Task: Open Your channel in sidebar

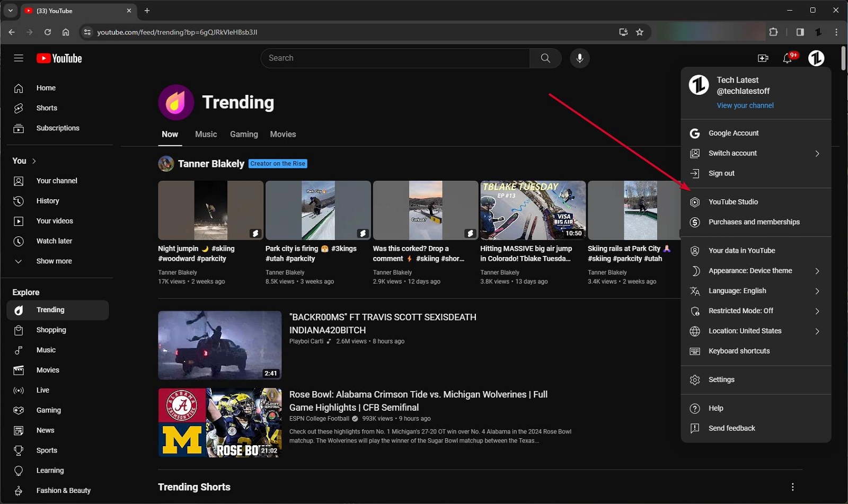Action: [57, 181]
